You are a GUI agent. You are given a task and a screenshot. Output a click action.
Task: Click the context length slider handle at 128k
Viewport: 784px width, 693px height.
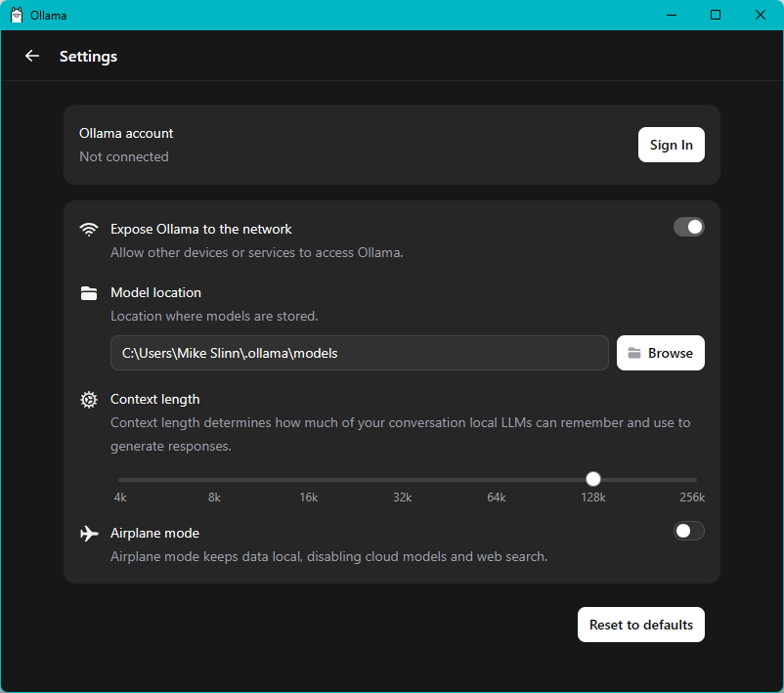(593, 479)
